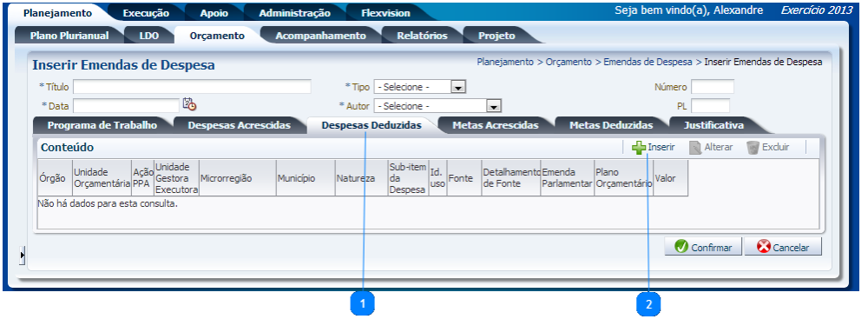Viewport: 868px width, 319px height.
Task: Expand the collapsed left side panel arrow
Action: click(23, 256)
